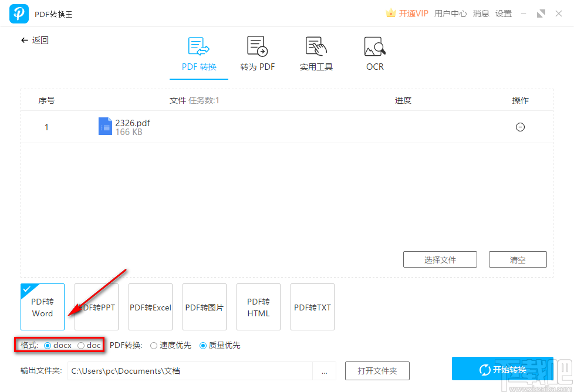Viewport: 574px width, 392px height.
Task: Open the output folder browse dialog via ... button
Action: point(325,371)
